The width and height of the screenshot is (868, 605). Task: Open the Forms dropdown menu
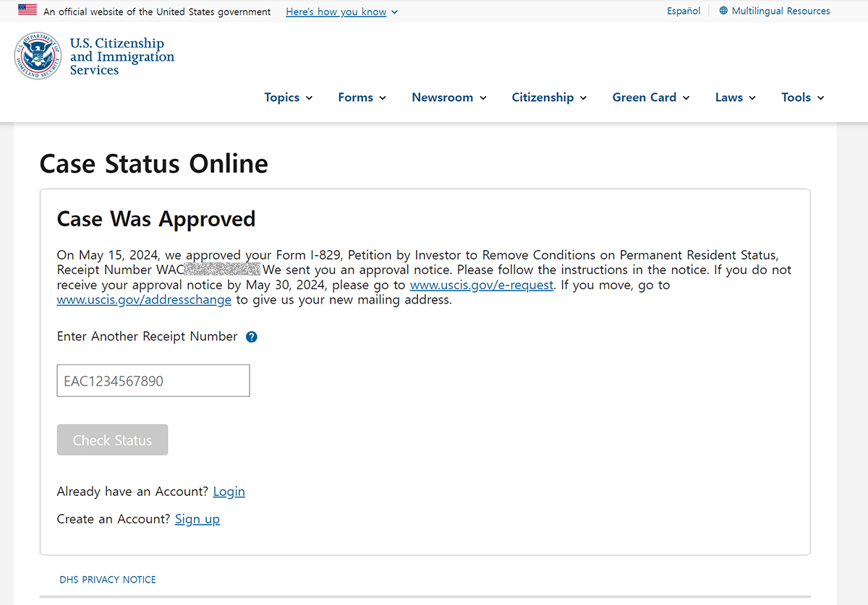pos(362,98)
